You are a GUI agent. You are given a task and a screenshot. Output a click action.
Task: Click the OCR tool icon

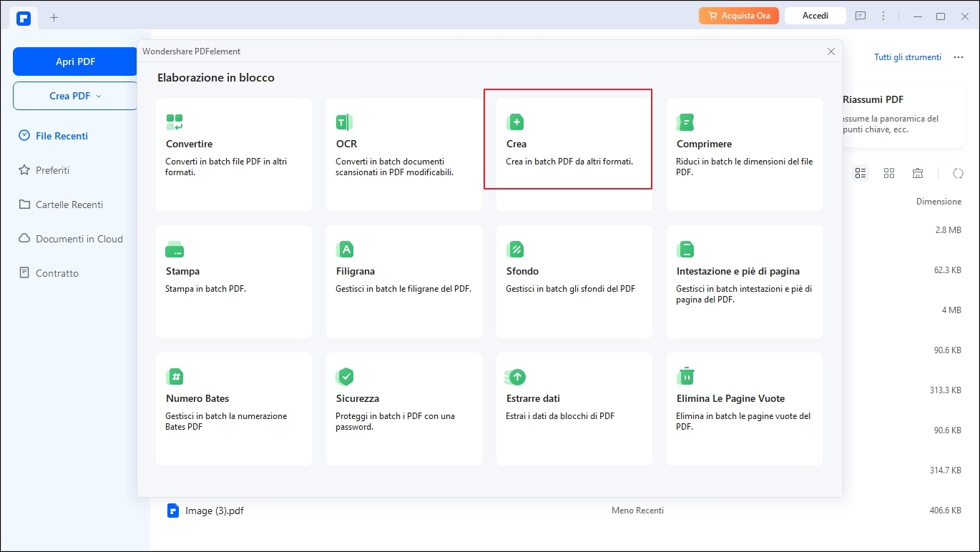[345, 122]
